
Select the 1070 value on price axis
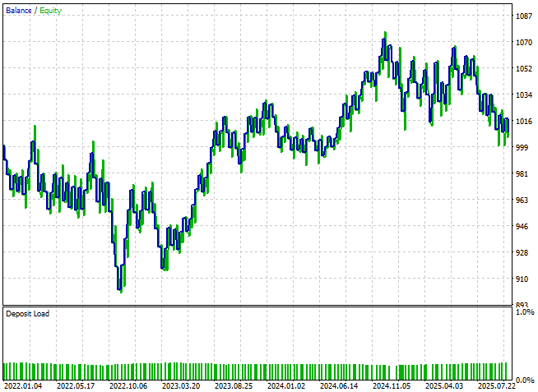pyautogui.click(x=524, y=43)
